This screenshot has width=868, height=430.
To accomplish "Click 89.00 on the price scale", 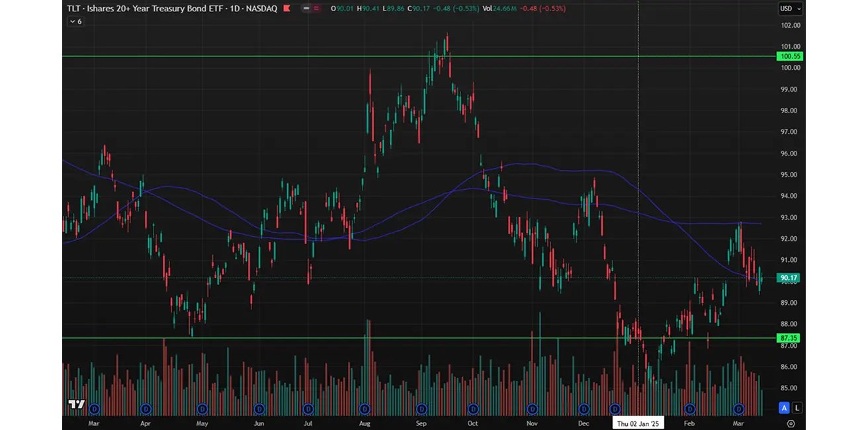I will pyautogui.click(x=790, y=303).
